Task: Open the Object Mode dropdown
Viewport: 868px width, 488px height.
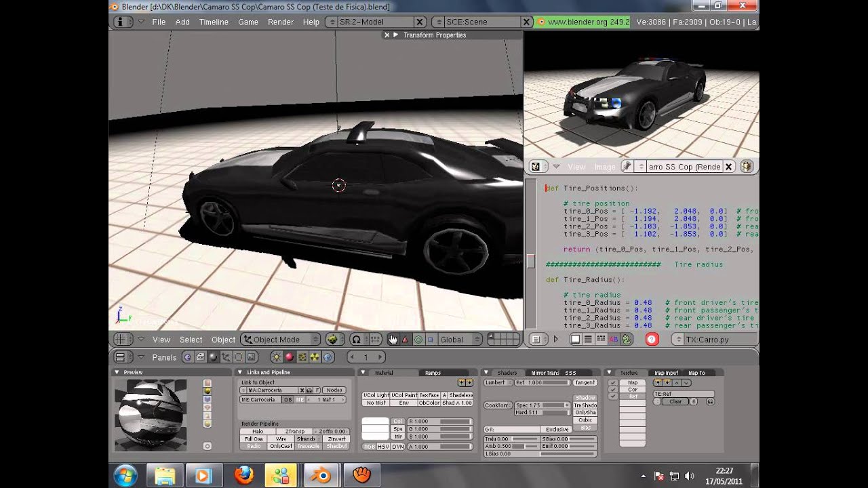Action: [x=281, y=340]
